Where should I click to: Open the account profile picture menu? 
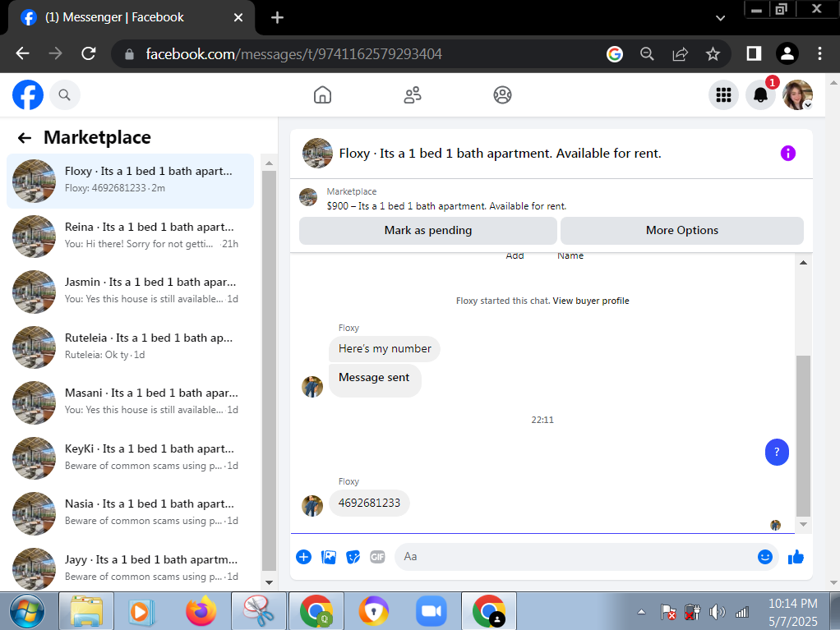pyautogui.click(x=798, y=94)
